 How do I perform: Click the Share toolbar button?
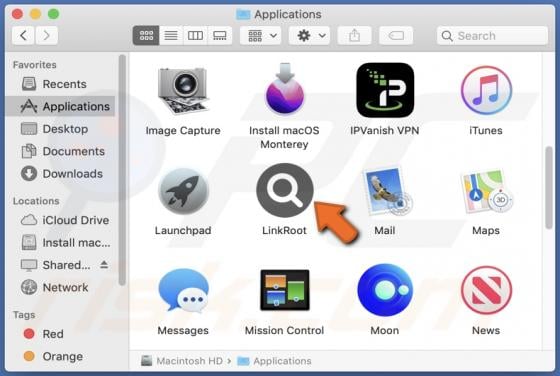pos(354,35)
